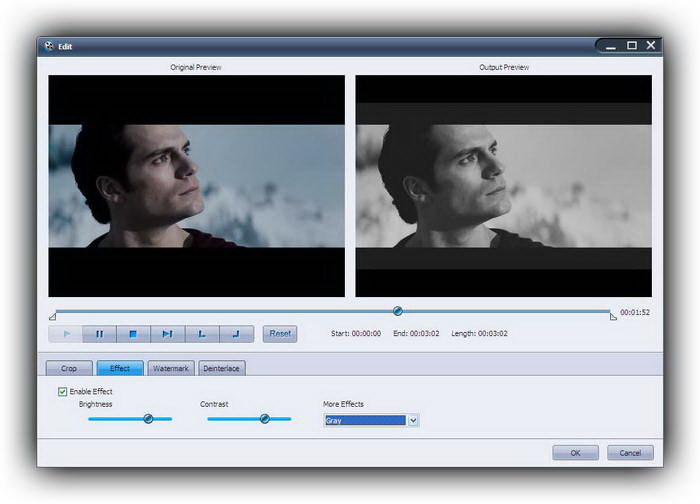Switch to the Crop tab

(69, 368)
